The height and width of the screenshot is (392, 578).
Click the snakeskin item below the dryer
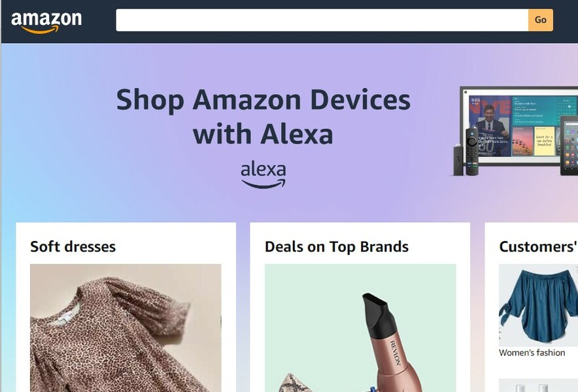[295, 383]
